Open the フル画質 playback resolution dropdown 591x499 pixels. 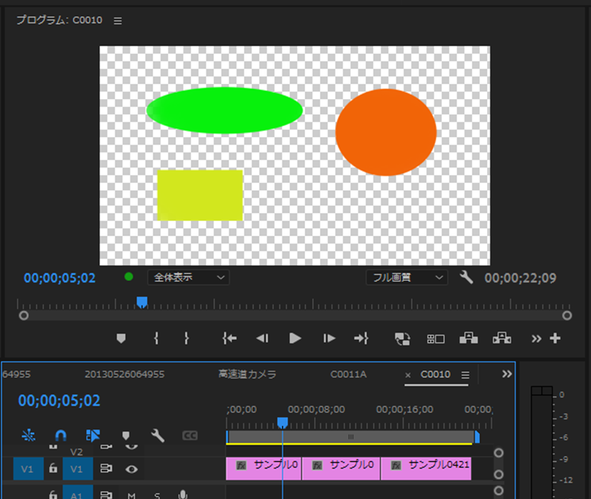click(x=407, y=278)
